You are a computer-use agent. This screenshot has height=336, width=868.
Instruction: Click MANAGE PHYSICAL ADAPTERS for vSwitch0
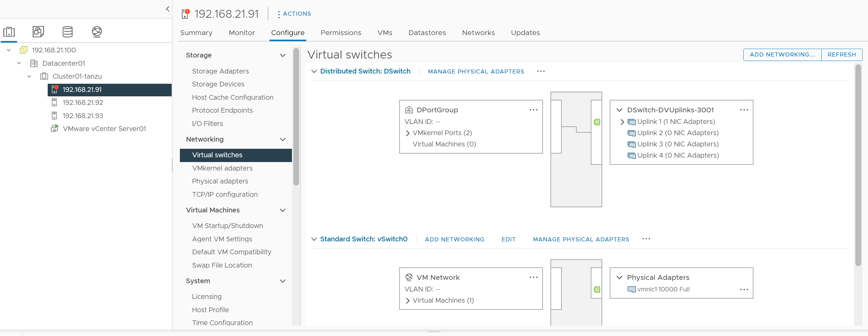pos(581,239)
